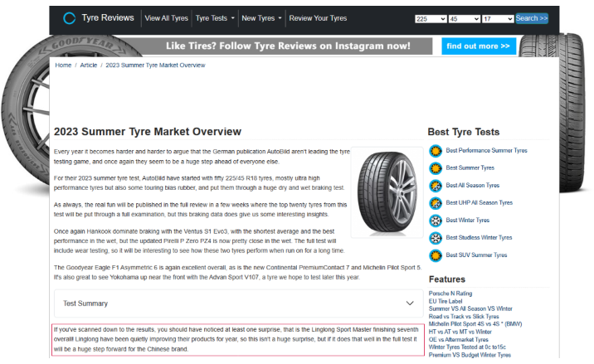Image resolution: width=594 pixels, height=364 pixels.
Task: Click the icon beside Best All Season Tyres
Action: coord(436,186)
